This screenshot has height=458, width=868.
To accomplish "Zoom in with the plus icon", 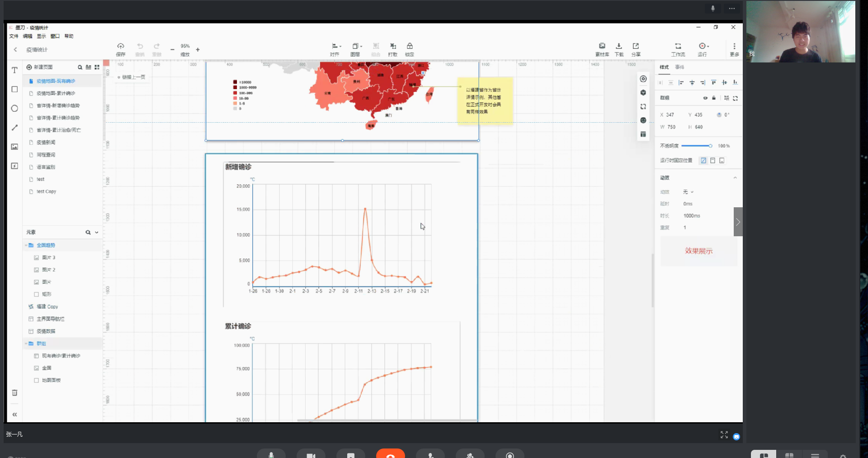I will pos(198,50).
